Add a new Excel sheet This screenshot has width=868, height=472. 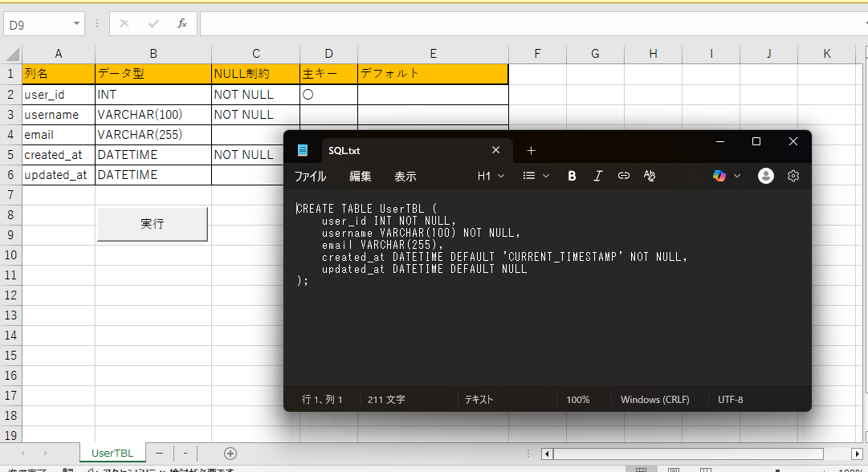(x=230, y=454)
